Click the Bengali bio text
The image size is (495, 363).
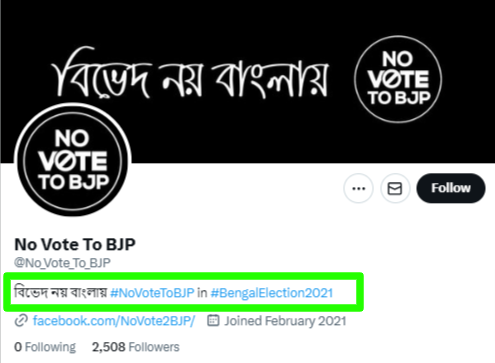61,293
